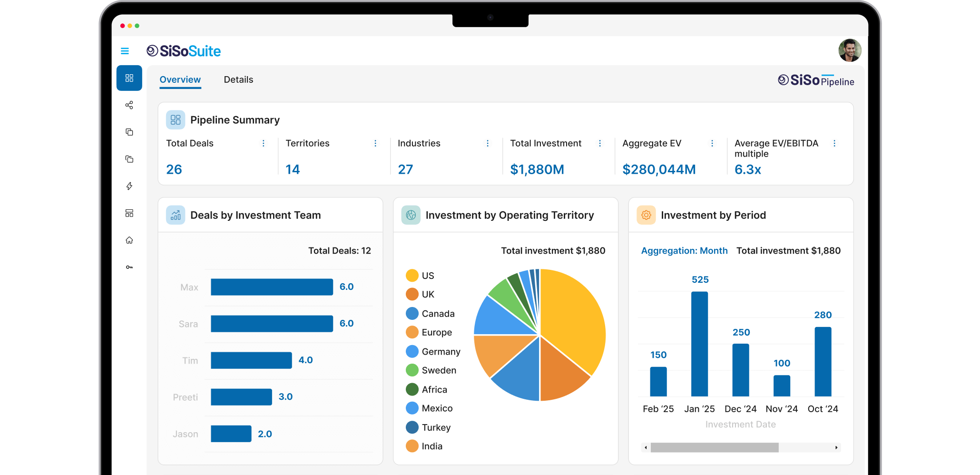Click the UK legend color dot
This screenshot has height=475, width=980.
click(412, 294)
